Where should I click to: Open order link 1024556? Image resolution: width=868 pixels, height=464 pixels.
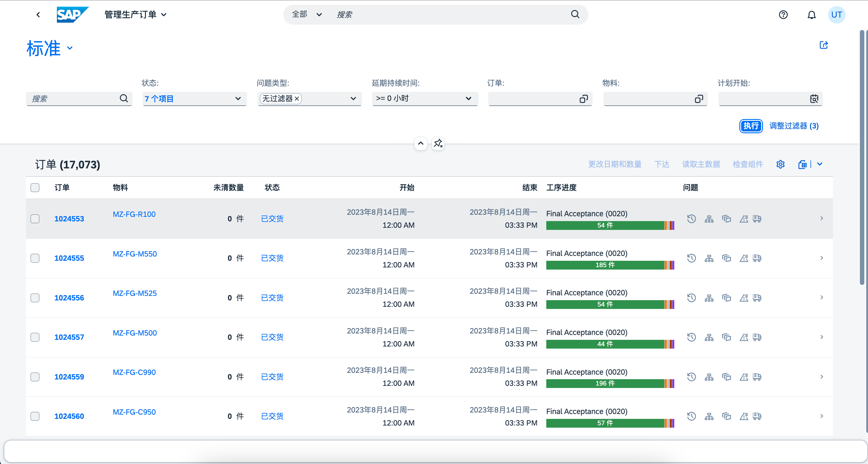pyautogui.click(x=69, y=298)
